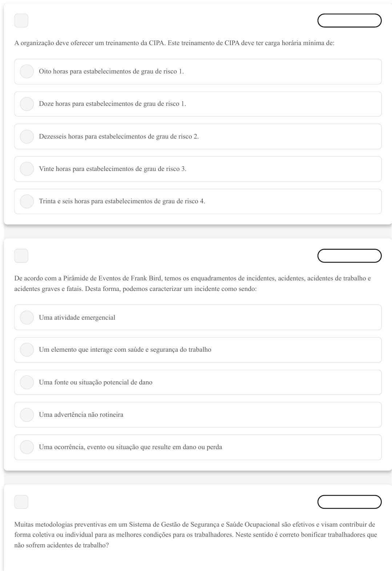Pick 'Uma fonte ou situação potencial de dano'
The image size is (392, 571).
point(27,383)
